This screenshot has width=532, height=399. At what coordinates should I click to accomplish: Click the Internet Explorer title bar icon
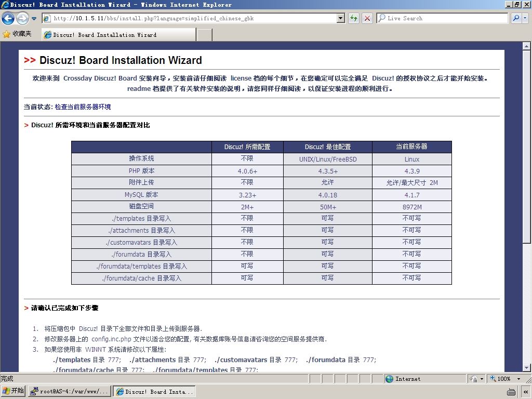coord(5,4)
